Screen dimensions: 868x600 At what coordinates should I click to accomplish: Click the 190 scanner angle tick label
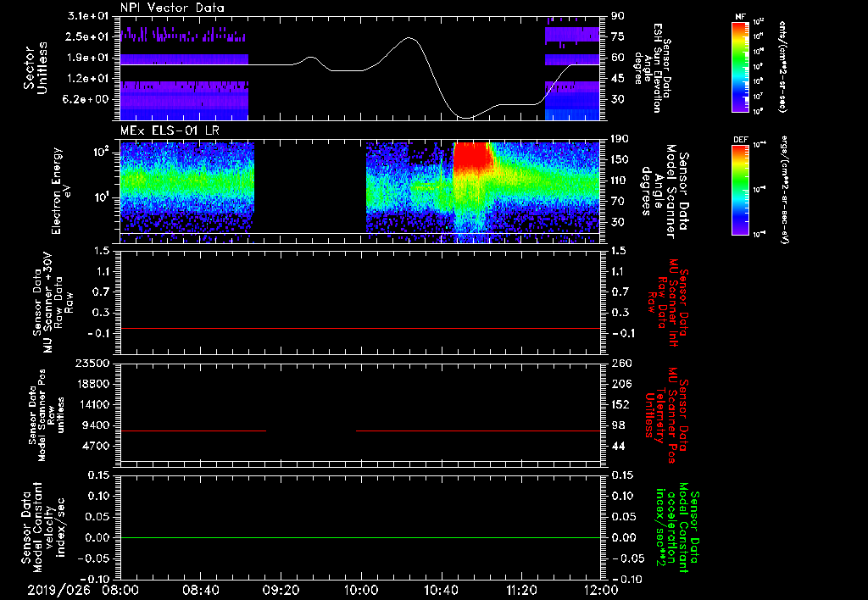click(618, 139)
